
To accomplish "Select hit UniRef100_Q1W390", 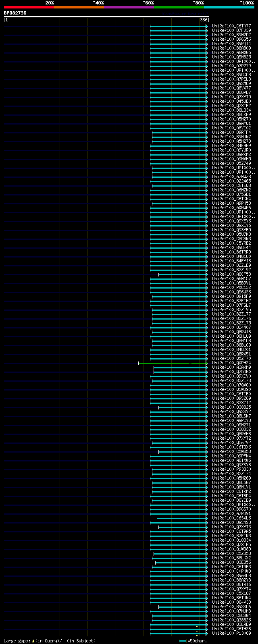I will [x=231, y=390].
